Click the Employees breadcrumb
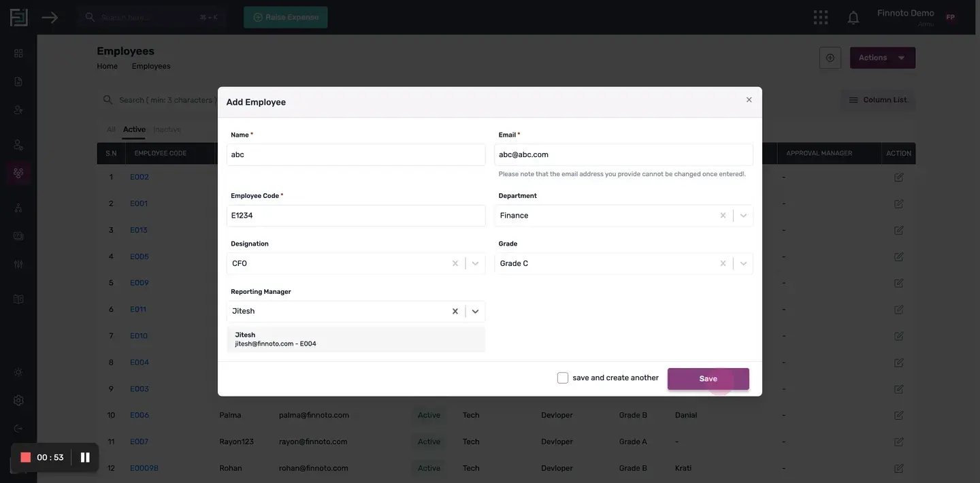 [151, 66]
